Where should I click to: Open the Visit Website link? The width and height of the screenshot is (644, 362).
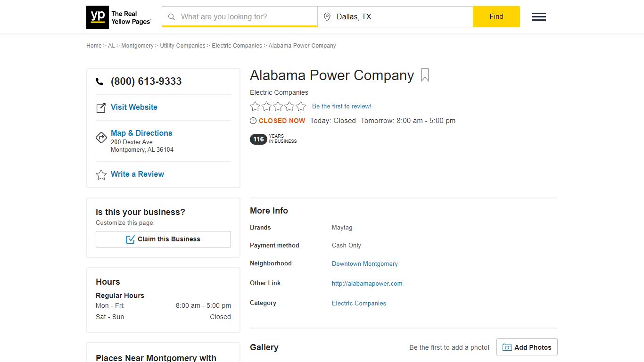[134, 107]
